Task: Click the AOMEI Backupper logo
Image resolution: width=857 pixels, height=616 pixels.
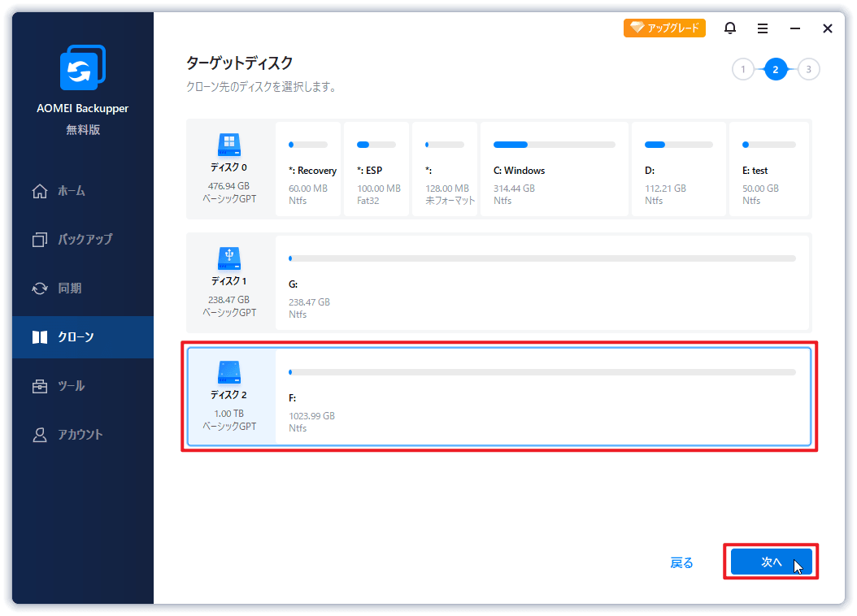Action: pos(82,67)
